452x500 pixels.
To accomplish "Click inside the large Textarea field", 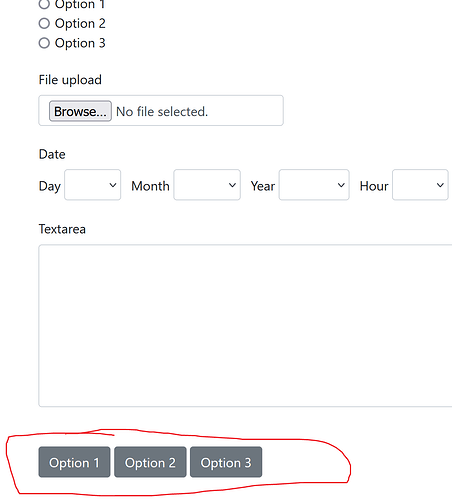I will point(245,326).
